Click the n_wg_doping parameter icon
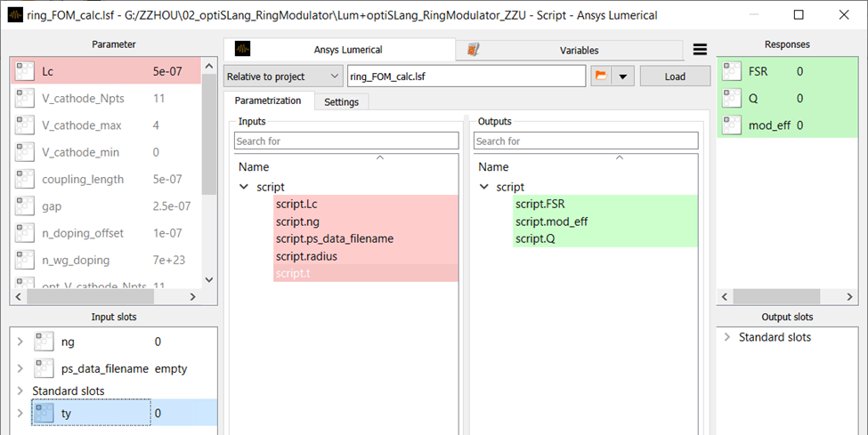Viewport: 868px width, 435px height. pyautogui.click(x=25, y=260)
